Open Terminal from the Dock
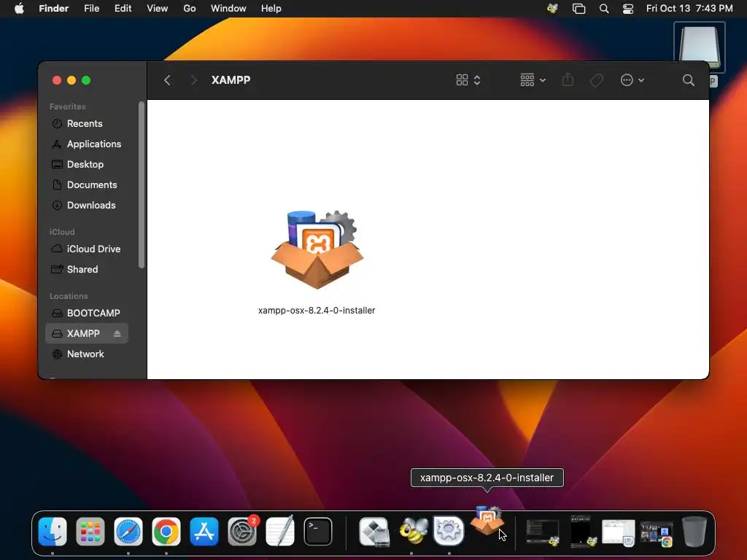Image resolution: width=747 pixels, height=560 pixels. click(x=318, y=531)
